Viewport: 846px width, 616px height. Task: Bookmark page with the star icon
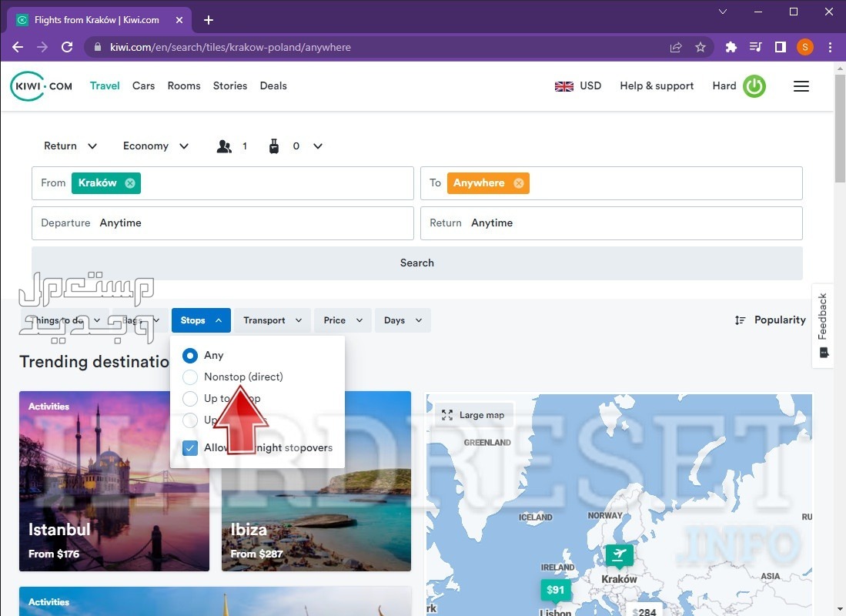[701, 47]
